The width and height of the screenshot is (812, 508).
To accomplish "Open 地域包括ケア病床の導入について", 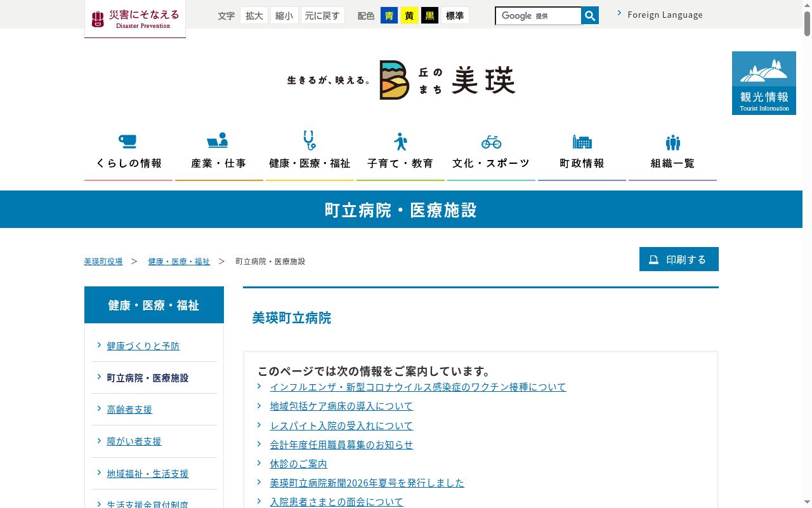I will pyautogui.click(x=341, y=406).
